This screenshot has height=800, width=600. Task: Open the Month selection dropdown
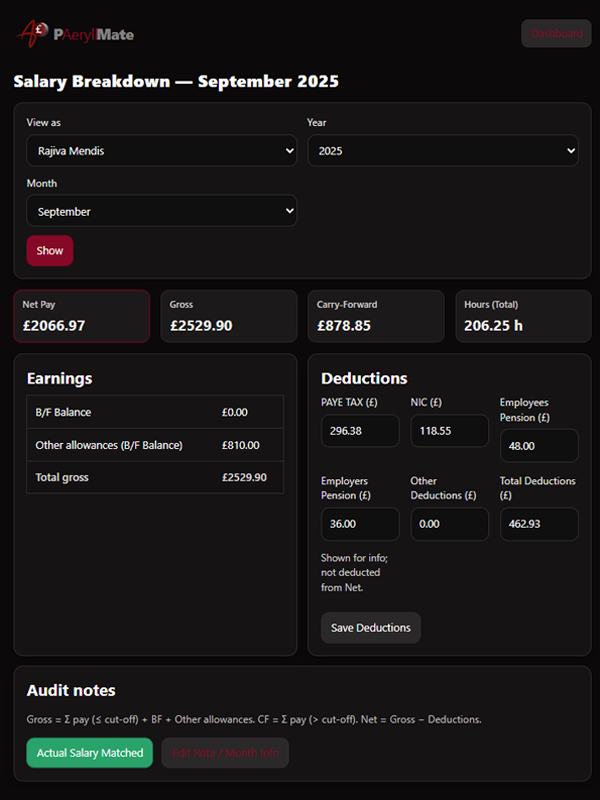pyautogui.click(x=161, y=211)
